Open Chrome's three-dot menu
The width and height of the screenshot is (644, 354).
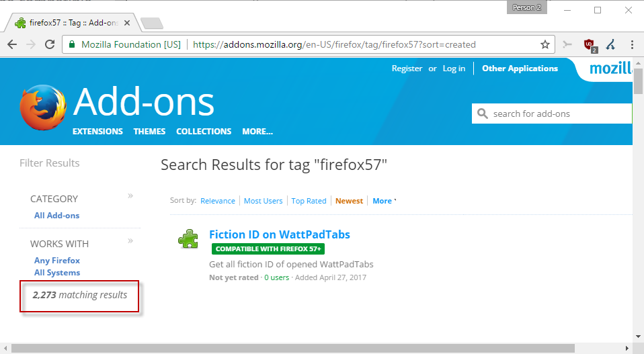(x=632, y=44)
